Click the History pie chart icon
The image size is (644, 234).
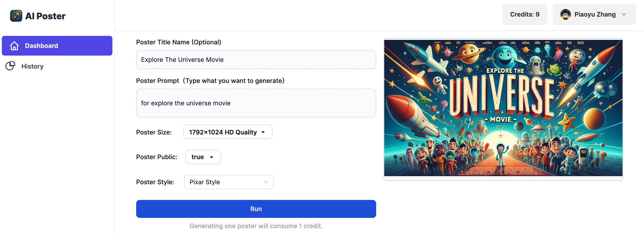click(x=10, y=66)
